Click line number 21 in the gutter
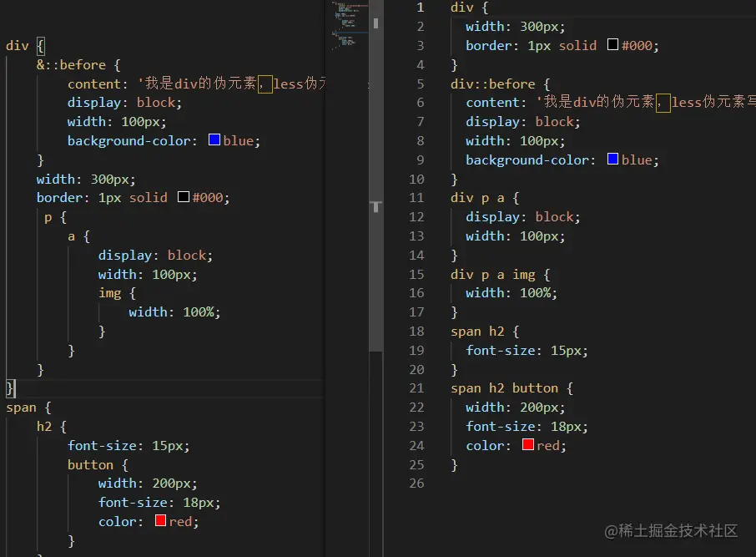Viewport: 756px width, 557px height. click(x=416, y=388)
